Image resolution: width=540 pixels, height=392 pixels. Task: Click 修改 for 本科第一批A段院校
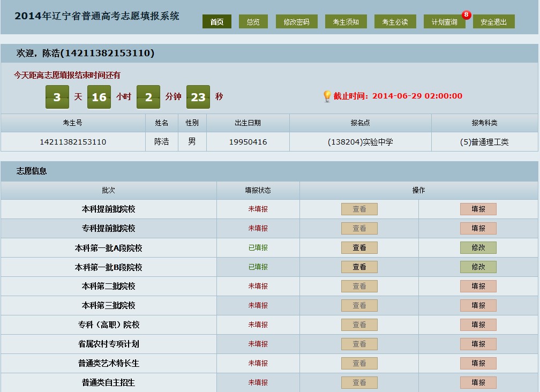tap(478, 247)
